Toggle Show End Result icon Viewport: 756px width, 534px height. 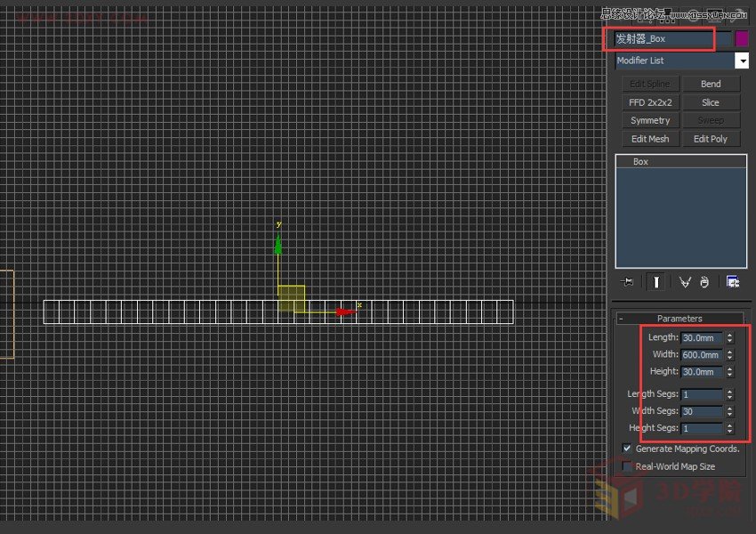[655, 282]
